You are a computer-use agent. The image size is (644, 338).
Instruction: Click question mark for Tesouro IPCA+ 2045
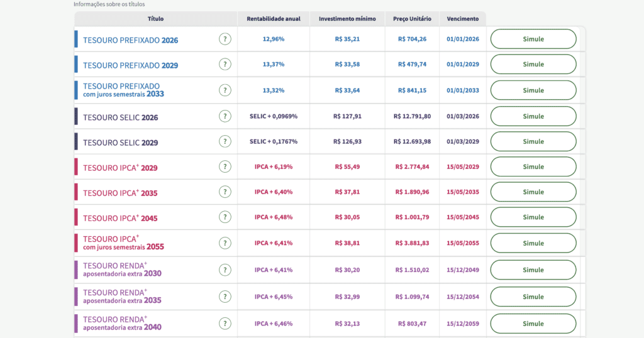(x=225, y=217)
